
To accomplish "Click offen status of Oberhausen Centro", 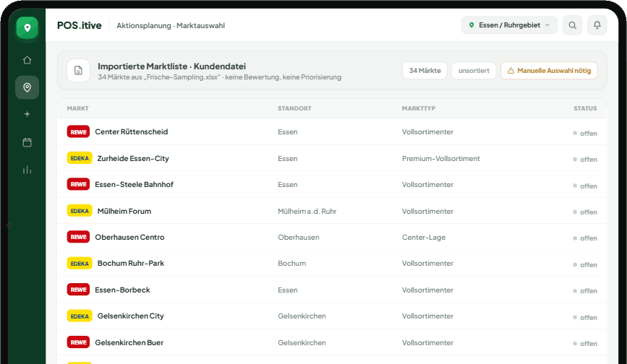I will pyautogui.click(x=585, y=238).
